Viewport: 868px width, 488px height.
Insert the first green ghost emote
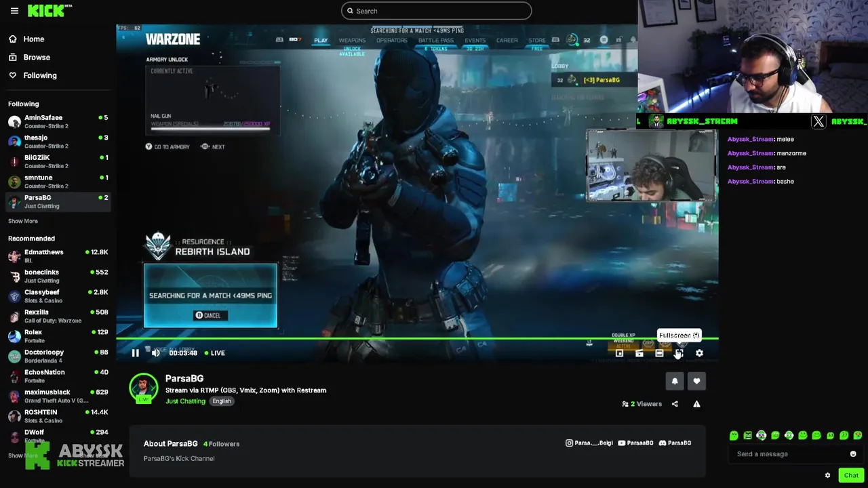[734, 436]
